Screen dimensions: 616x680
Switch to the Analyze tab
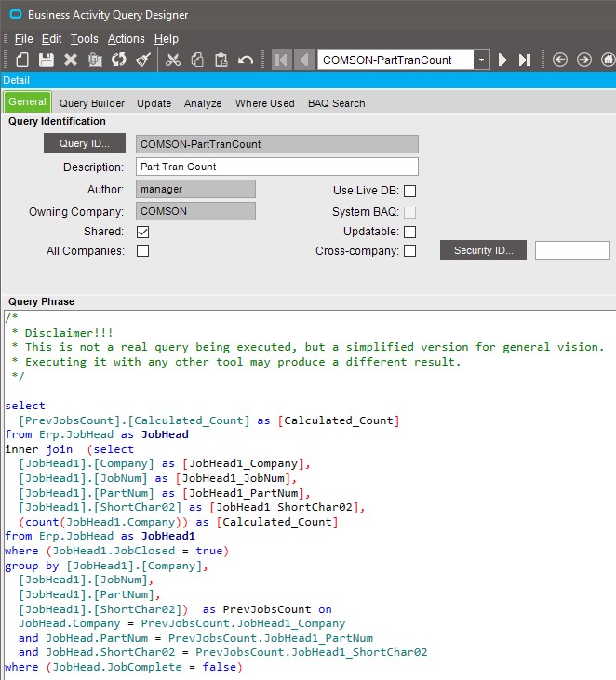203,103
